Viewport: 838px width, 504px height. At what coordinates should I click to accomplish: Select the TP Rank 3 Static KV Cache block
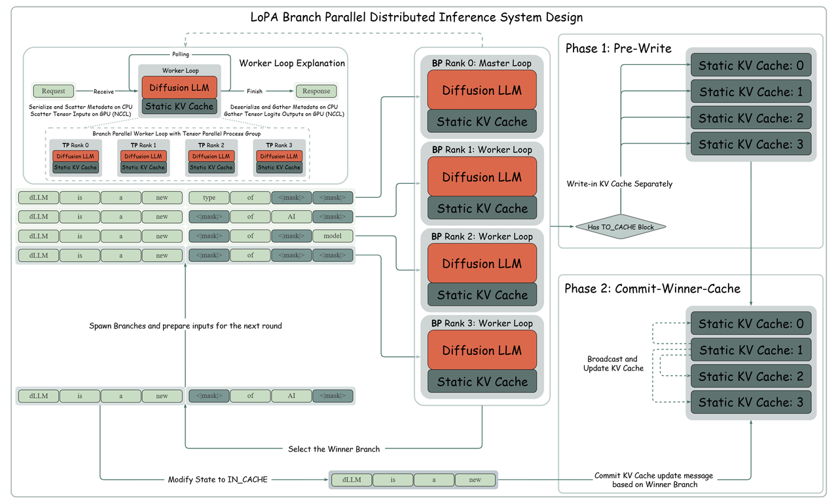[x=279, y=168]
